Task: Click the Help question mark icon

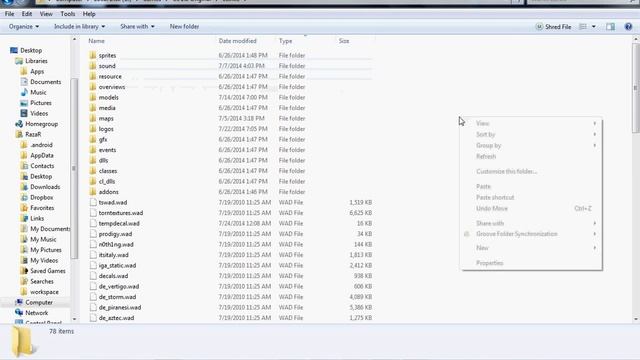Action: [628, 27]
